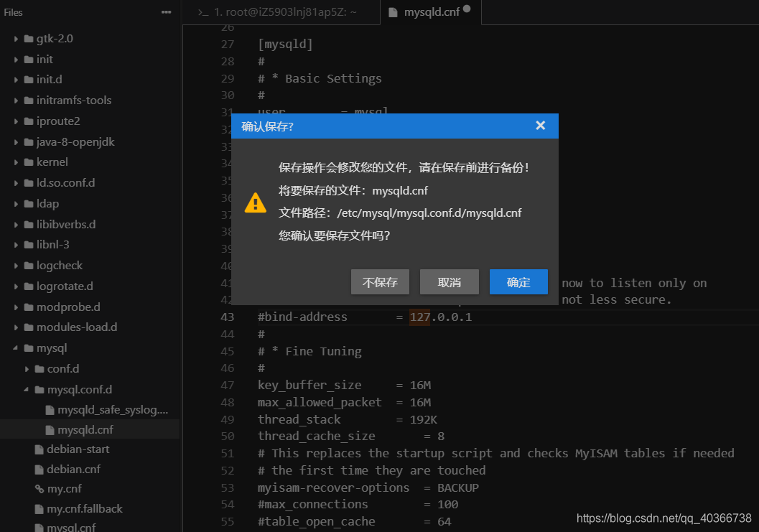Expand the kernel folder arrow
This screenshot has width=759, height=532.
(x=16, y=162)
